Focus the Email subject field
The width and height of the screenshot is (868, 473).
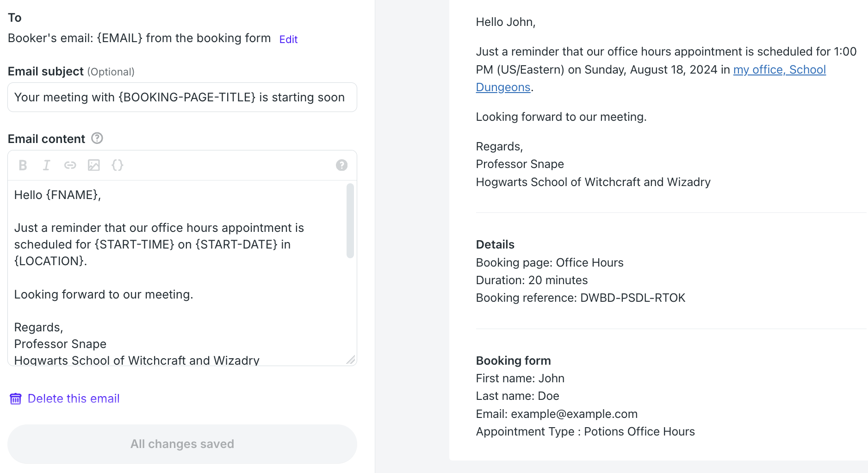pyautogui.click(x=182, y=97)
